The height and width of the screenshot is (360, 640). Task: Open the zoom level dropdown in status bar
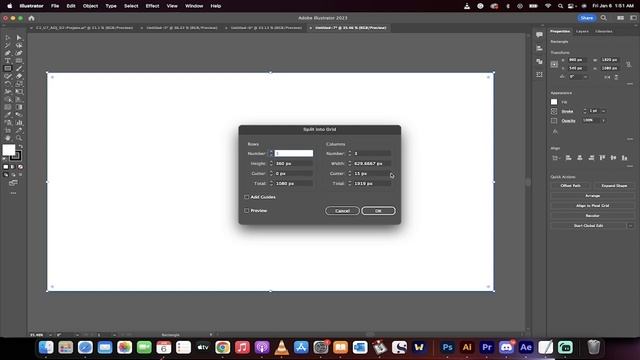pos(50,335)
